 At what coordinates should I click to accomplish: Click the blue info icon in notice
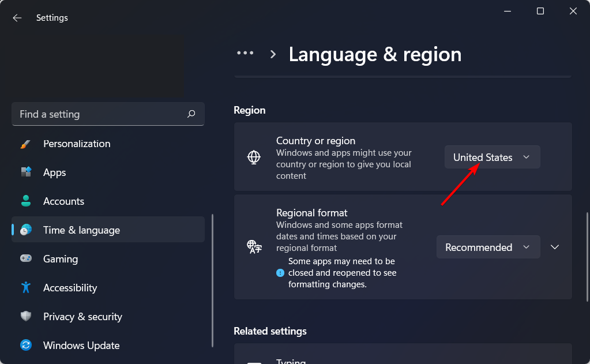coord(280,272)
